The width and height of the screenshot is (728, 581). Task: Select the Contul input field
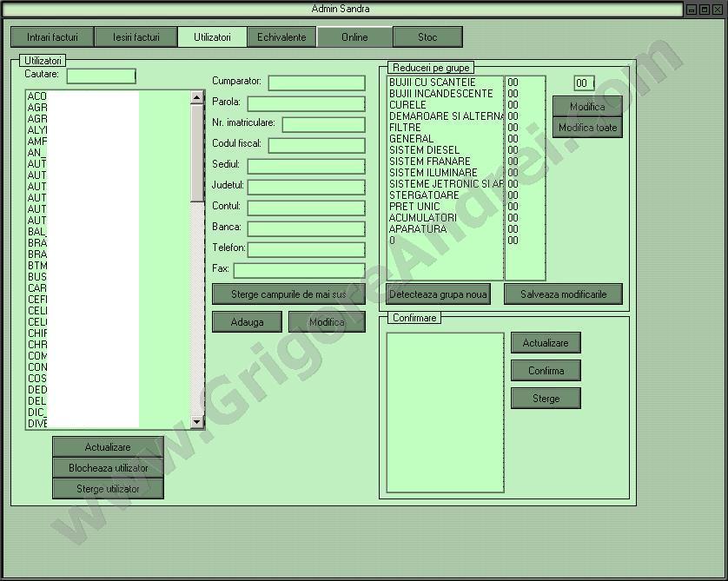coord(307,208)
